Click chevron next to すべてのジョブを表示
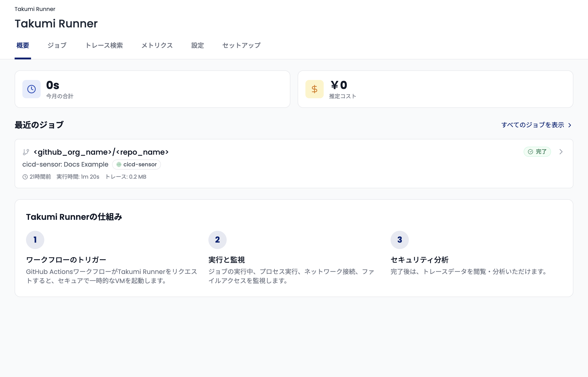588x377 pixels. (x=570, y=125)
